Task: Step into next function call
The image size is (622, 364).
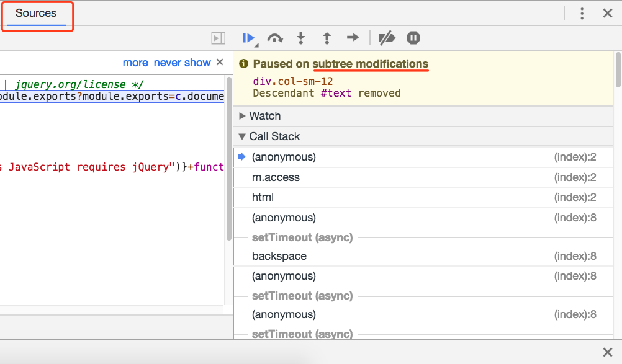Action: (301, 38)
